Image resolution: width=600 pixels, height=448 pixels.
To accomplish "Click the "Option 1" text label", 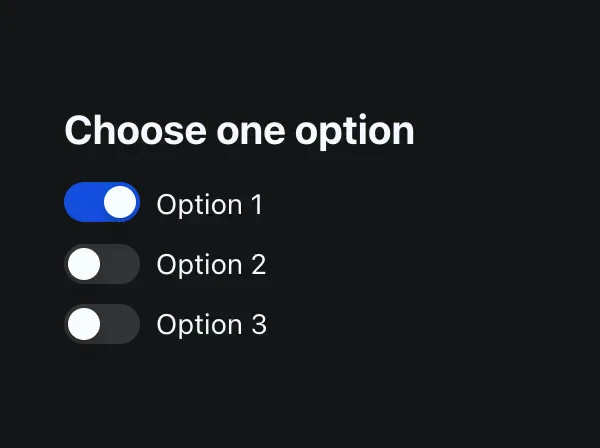I will pos(210,205).
